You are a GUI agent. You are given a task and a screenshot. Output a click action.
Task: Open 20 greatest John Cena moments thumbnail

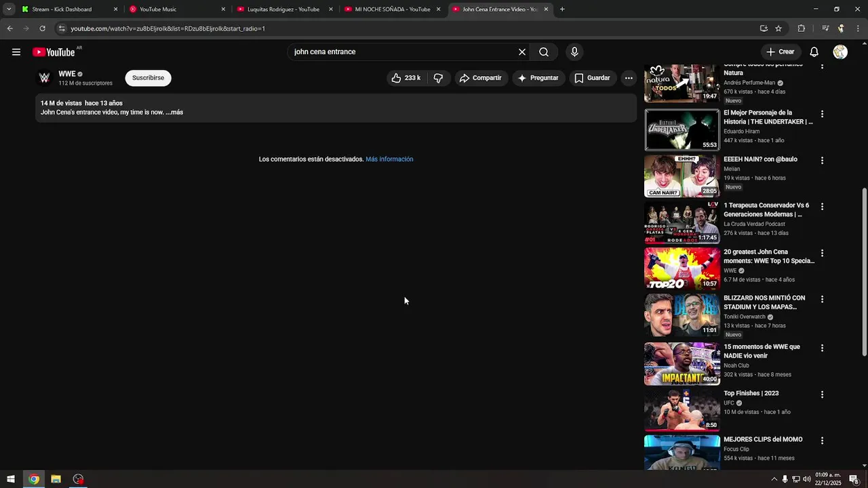682,268
